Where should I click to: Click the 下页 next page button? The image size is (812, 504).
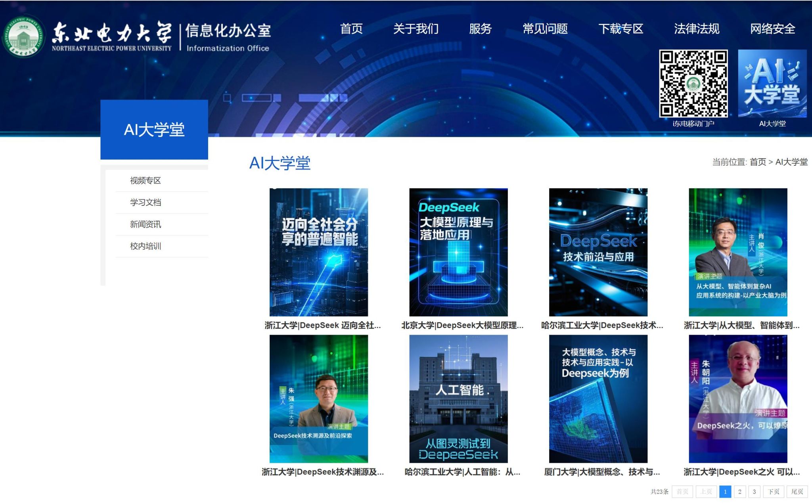(774, 492)
